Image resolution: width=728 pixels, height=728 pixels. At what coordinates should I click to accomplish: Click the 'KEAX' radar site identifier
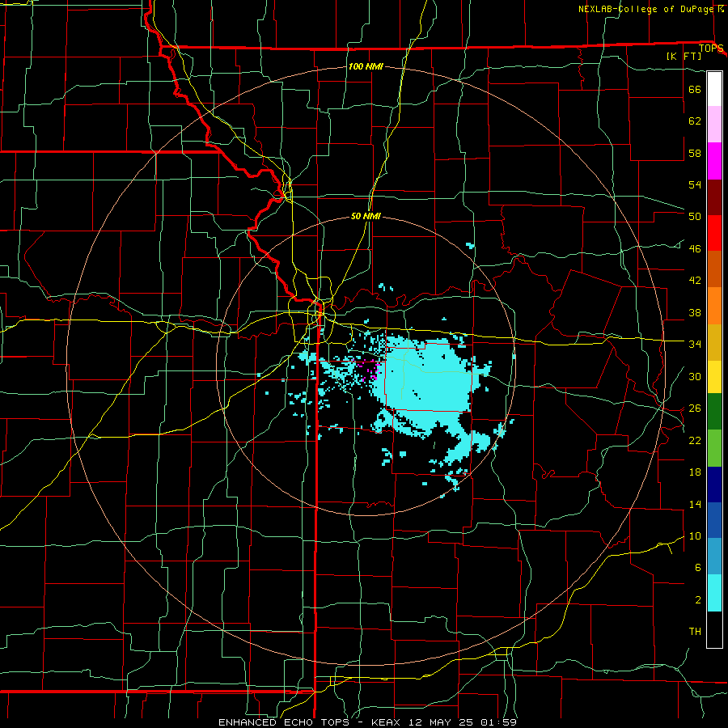pos(387,722)
